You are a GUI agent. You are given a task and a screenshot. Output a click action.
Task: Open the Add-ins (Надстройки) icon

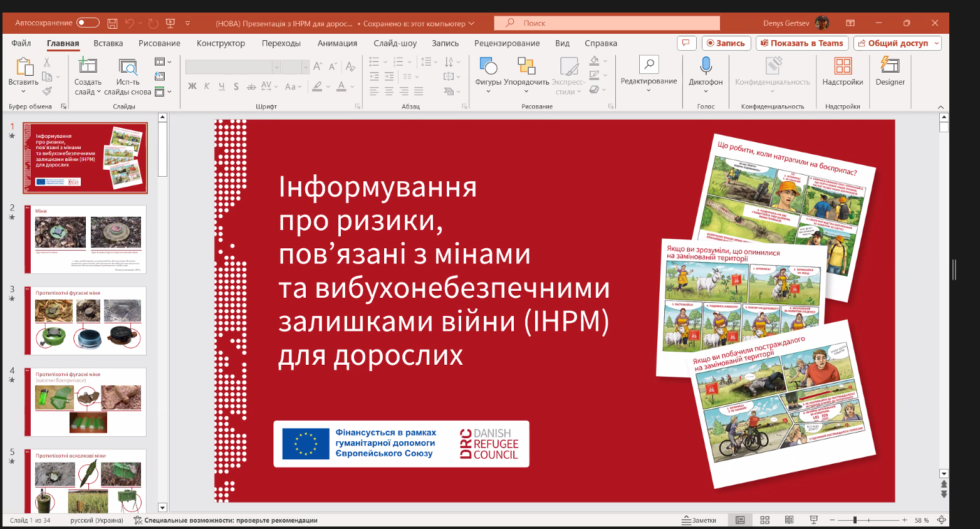click(x=842, y=66)
